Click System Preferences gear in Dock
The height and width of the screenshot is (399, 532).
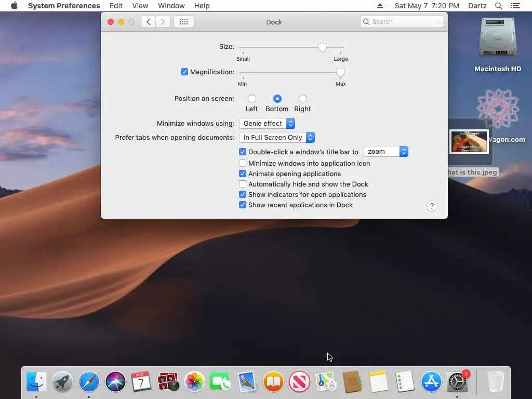(457, 382)
